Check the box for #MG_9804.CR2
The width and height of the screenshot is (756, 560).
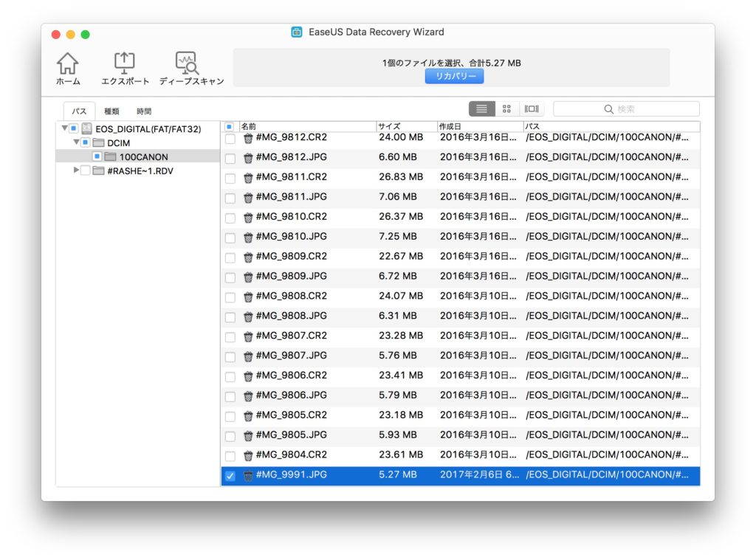click(x=230, y=456)
